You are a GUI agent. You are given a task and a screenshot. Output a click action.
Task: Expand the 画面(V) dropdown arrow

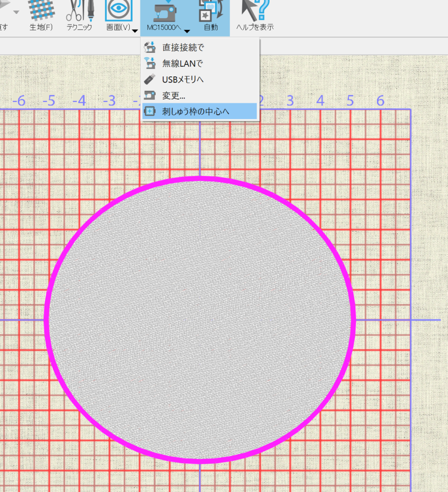click(x=135, y=31)
